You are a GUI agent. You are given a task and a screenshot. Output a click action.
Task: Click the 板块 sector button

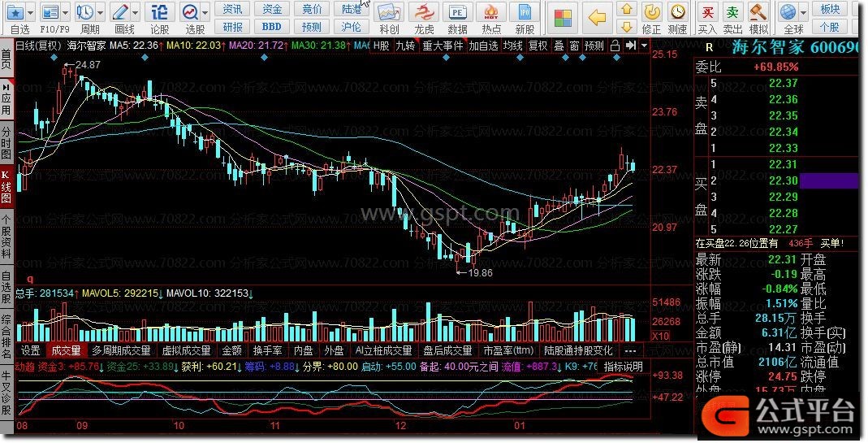tap(829, 10)
